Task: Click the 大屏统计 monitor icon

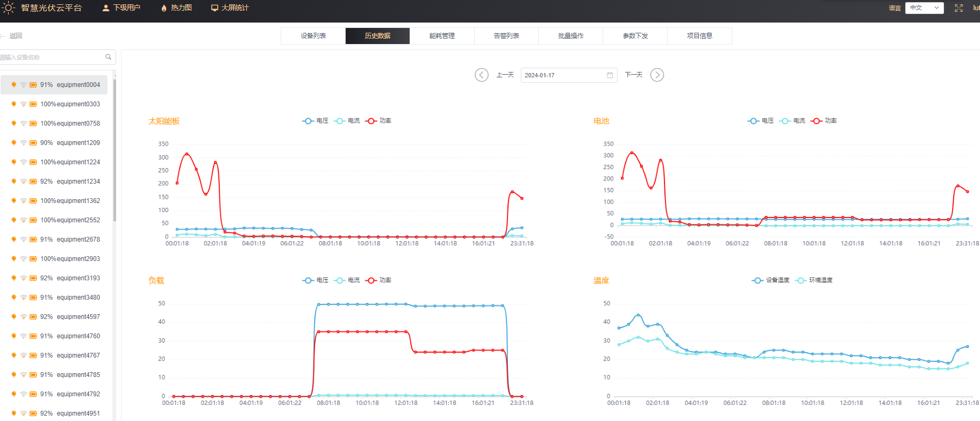Action: 214,8
